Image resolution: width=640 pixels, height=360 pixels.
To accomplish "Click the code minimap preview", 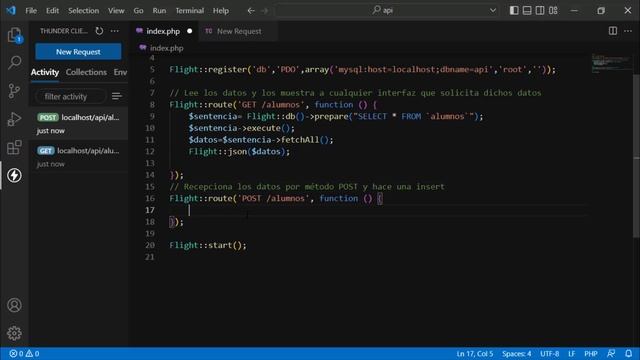I will point(611,63).
